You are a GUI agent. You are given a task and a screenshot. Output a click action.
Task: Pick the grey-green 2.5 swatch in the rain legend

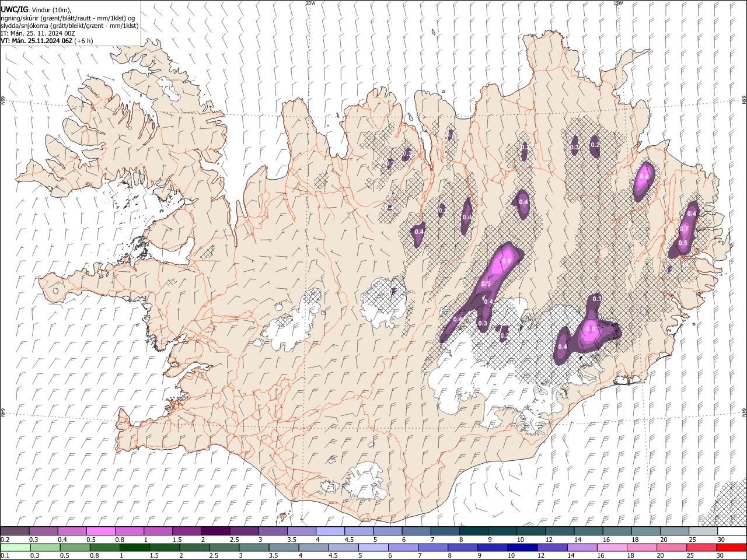coord(224,547)
